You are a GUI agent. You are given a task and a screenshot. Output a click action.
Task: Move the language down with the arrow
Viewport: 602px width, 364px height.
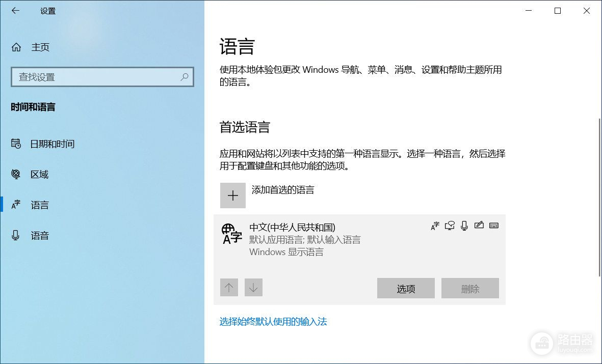(253, 287)
